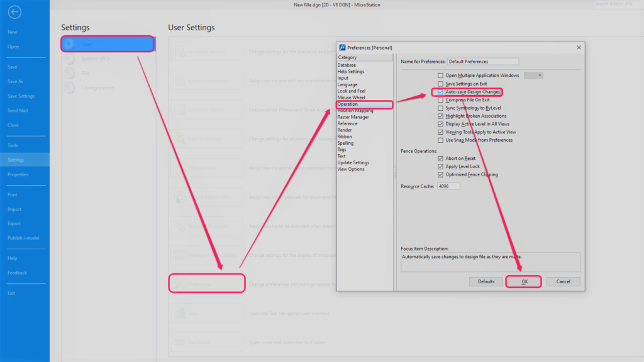644x362 pixels.
Task: Toggle Auto-save Design Changes checkbox
Action: point(440,92)
